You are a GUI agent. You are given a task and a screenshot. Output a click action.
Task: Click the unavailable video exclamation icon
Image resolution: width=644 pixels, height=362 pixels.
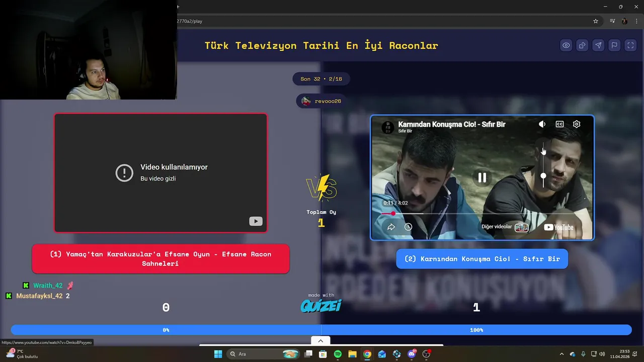coord(124,172)
